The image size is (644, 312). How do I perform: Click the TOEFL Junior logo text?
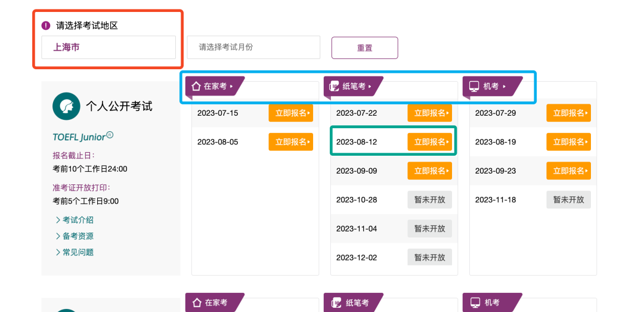coord(83,137)
